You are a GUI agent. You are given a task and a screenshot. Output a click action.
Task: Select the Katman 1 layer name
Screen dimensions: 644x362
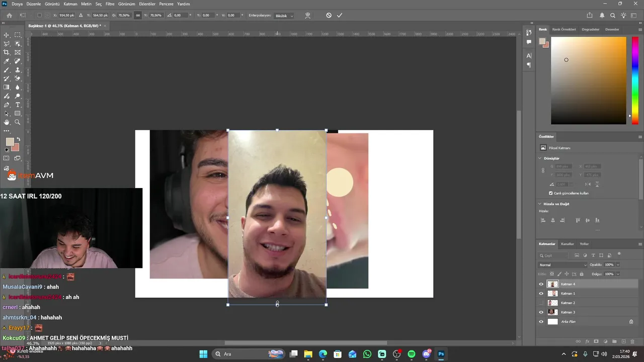tap(568, 294)
